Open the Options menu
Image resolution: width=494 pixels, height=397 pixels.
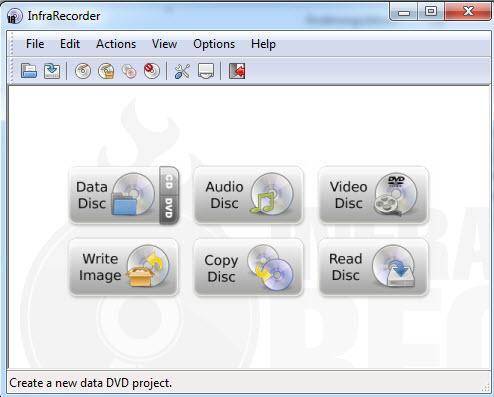(x=214, y=44)
